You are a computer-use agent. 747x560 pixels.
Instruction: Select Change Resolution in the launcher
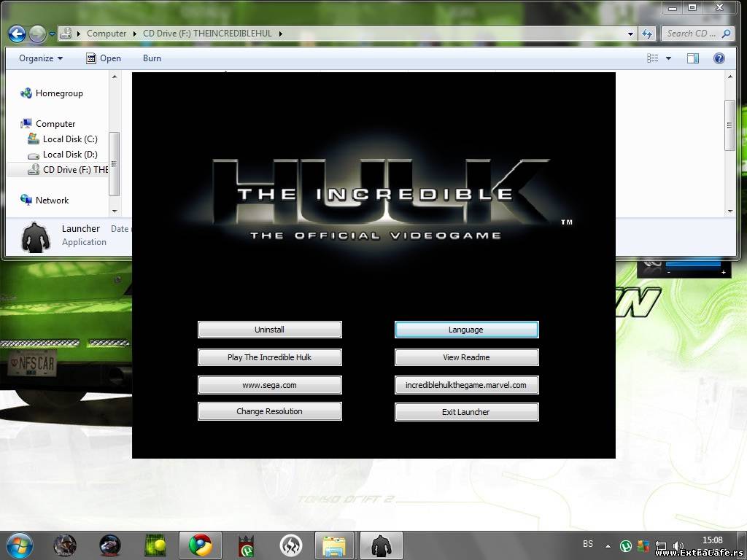click(270, 411)
